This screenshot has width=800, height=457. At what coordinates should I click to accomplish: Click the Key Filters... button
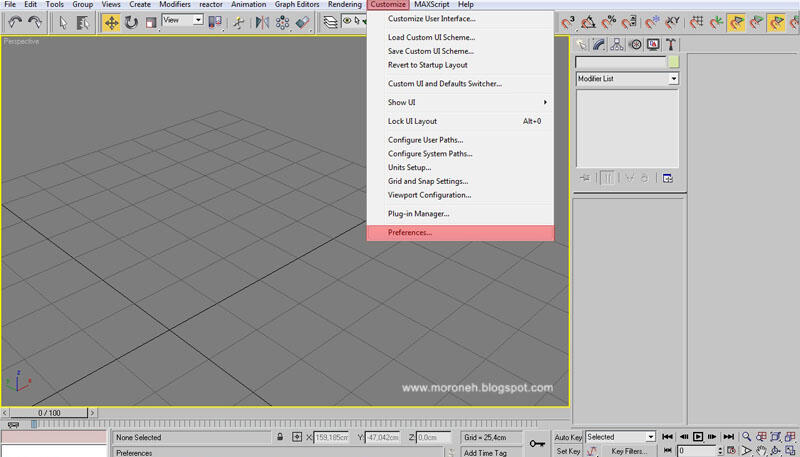629,451
